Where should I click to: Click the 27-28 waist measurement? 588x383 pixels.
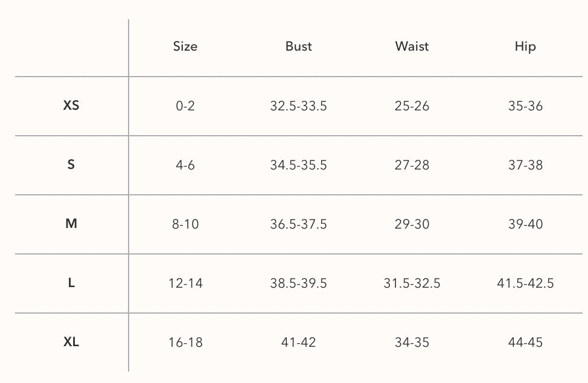[x=412, y=165]
